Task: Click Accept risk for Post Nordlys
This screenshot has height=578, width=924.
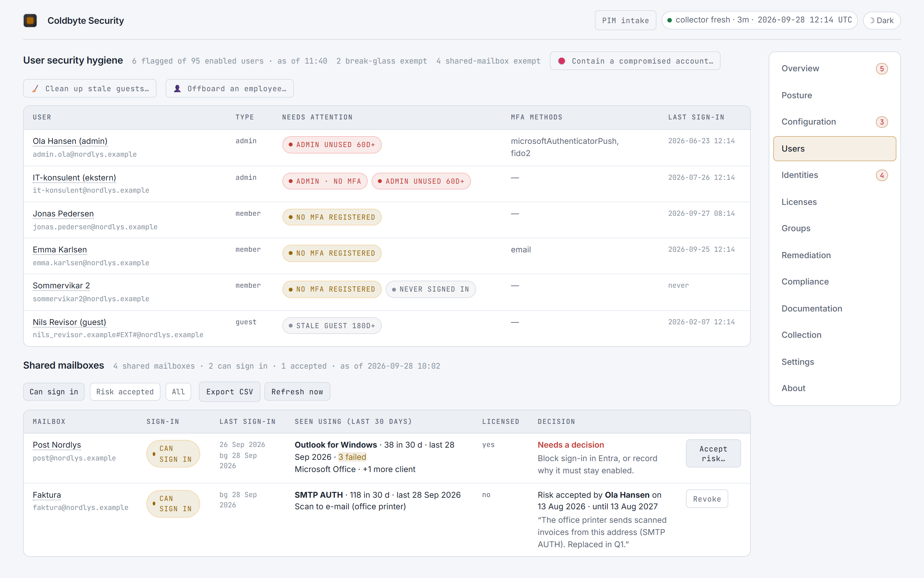Action: (713, 454)
